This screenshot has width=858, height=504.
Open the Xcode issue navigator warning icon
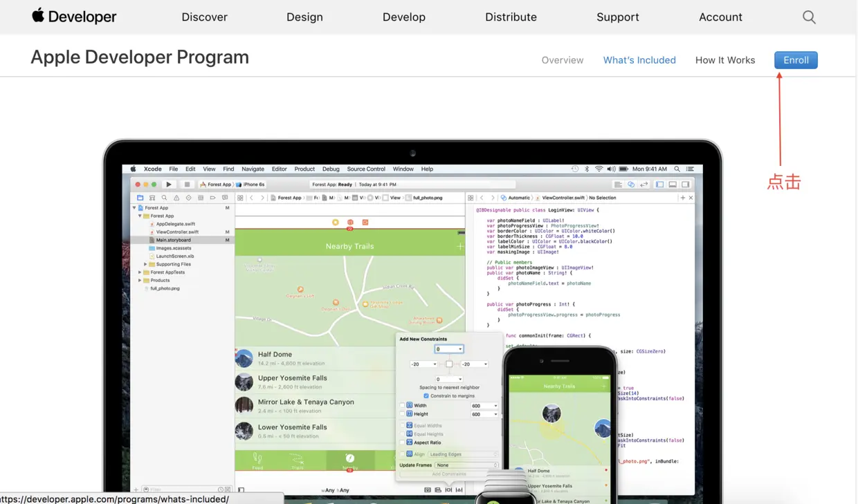[176, 198]
